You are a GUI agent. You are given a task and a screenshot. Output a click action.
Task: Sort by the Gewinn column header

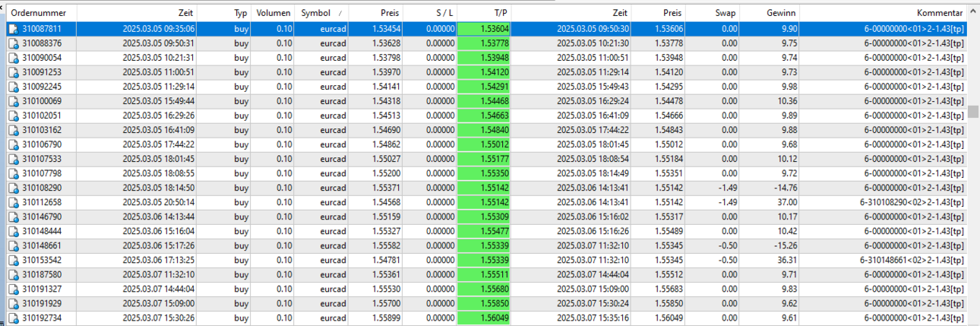[769, 14]
